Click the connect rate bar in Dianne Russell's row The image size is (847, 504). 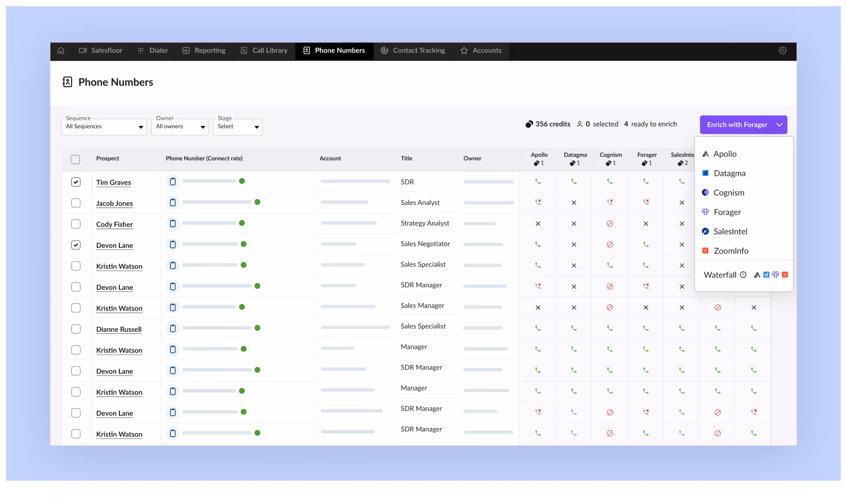coord(217,328)
